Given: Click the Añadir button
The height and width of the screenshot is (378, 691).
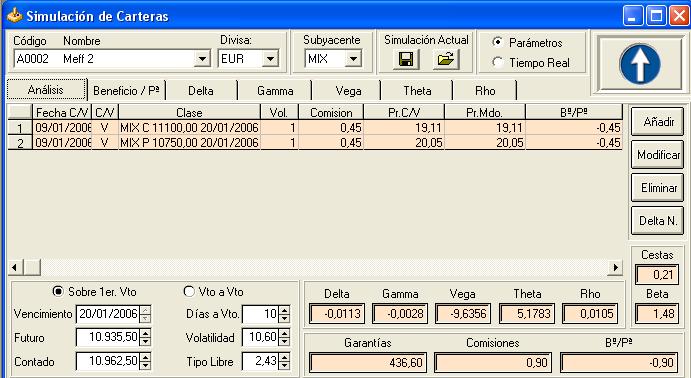Looking at the screenshot, I should click(658, 122).
